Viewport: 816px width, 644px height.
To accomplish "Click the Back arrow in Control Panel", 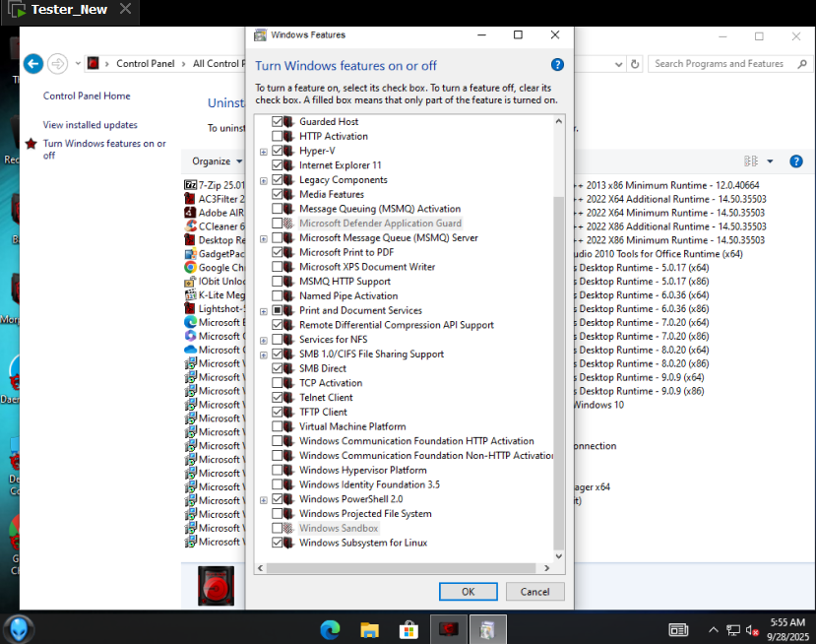I will pyautogui.click(x=33, y=64).
